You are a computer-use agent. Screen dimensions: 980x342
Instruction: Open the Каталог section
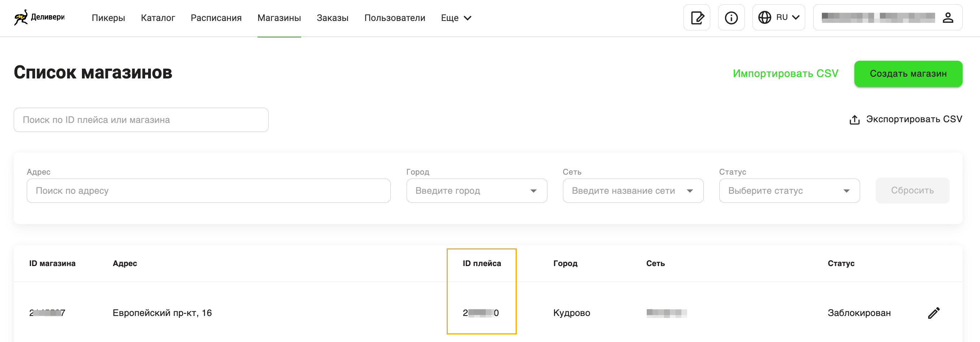click(x=157, y=18)
